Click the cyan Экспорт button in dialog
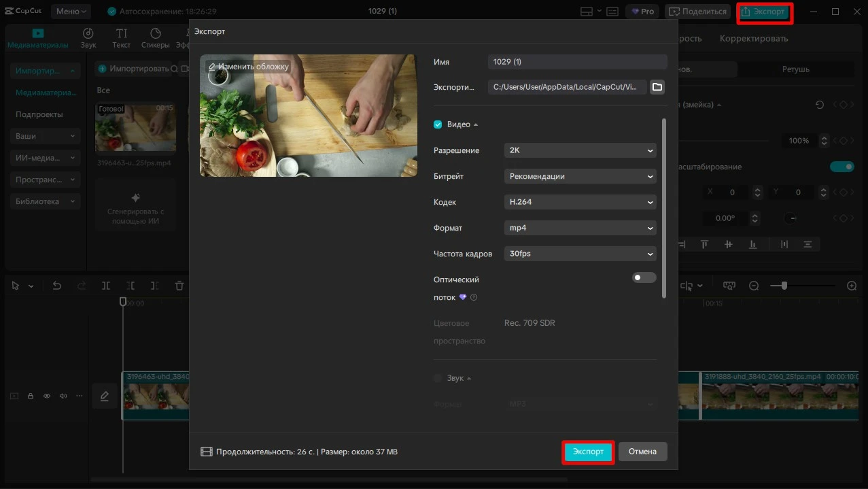The image size is (868, 489). pos(588,452)
